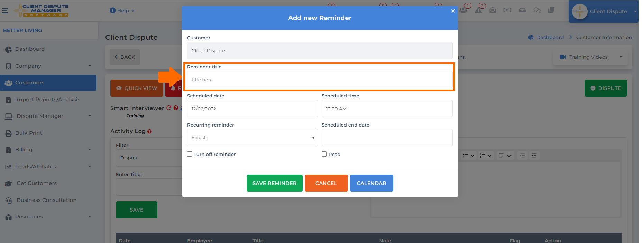Click the SAVE REMINDER button
Viewport: 644px width, 243px height.
(x=275, y=183)
